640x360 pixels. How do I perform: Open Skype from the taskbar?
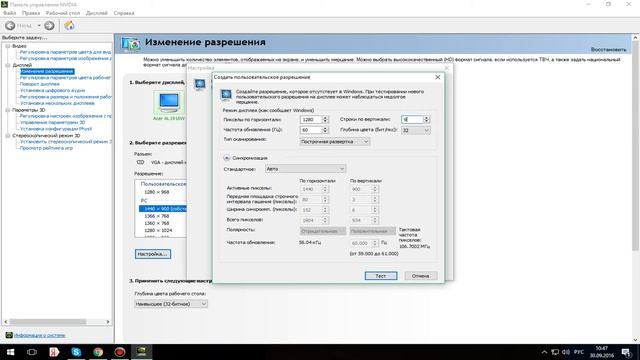76,352
